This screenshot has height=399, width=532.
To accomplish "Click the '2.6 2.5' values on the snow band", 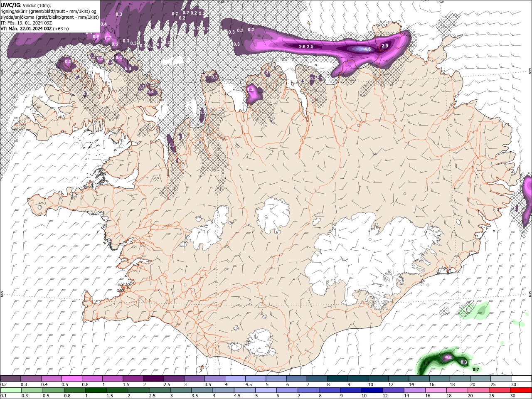I will (x=306, y=47).
